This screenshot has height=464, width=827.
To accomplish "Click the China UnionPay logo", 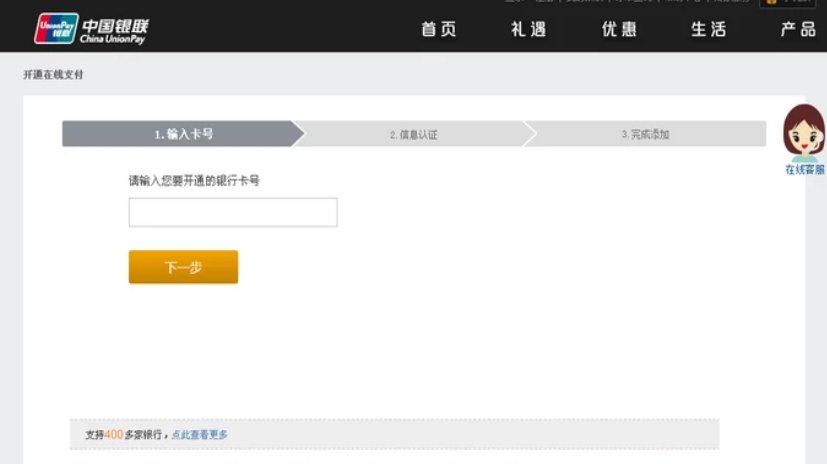I will click(91, 28).
